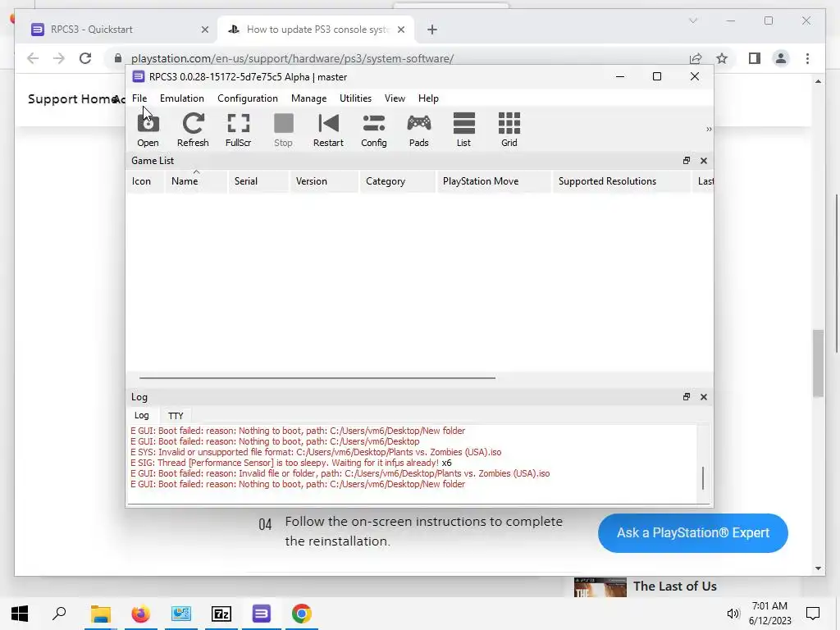Screen dimensions: 840x630
Task: Open Firefox from taskbar
Action: click(x=141, y=614)
